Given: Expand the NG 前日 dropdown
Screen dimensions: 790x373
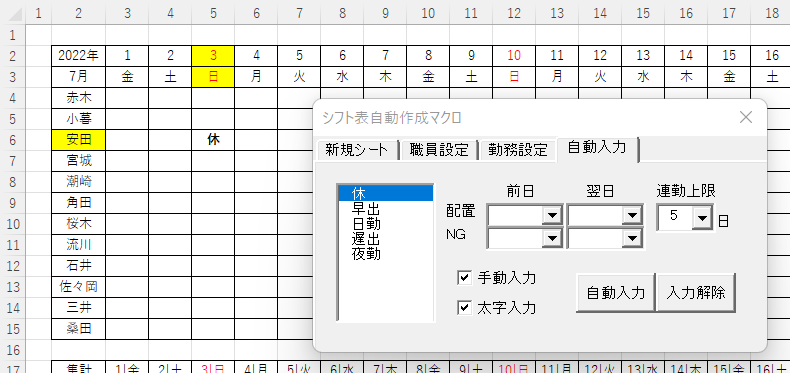Looking at the screenshot, I should [552, 239].
